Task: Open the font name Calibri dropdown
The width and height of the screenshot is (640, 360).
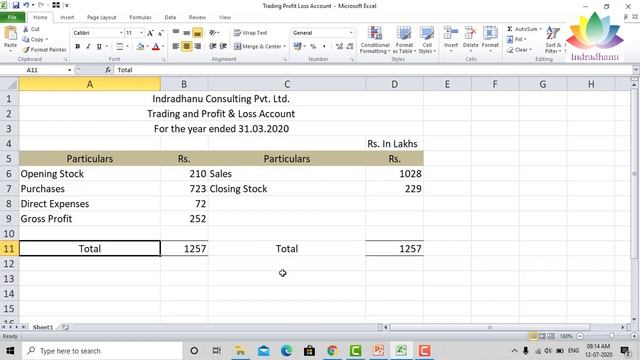Action: (x=121, y=33)
